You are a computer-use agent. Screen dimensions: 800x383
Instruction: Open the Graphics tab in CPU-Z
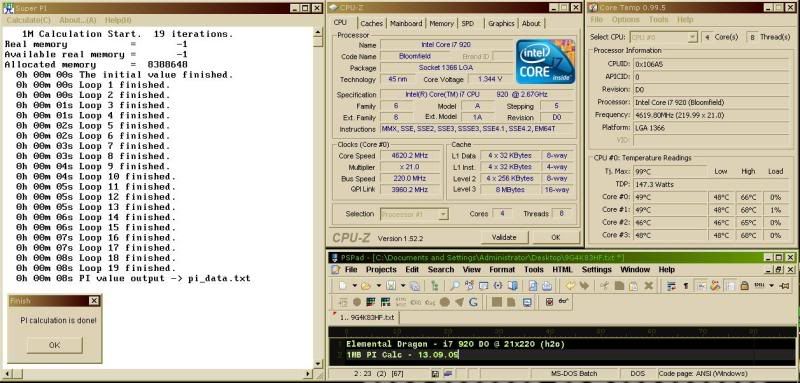(x=501, y=23)
